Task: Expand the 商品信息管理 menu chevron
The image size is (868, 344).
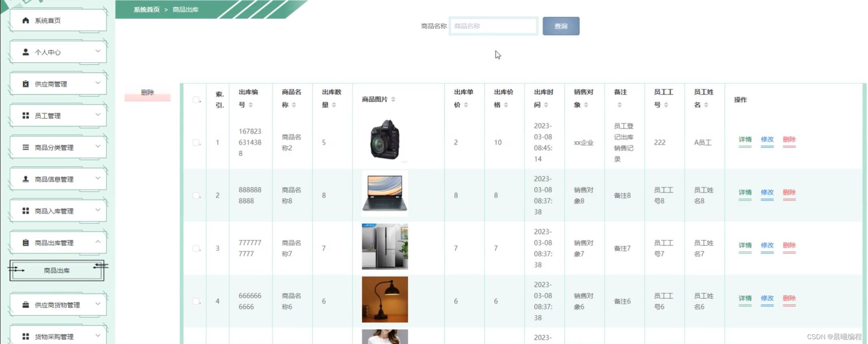Action: tap(98, 178)
